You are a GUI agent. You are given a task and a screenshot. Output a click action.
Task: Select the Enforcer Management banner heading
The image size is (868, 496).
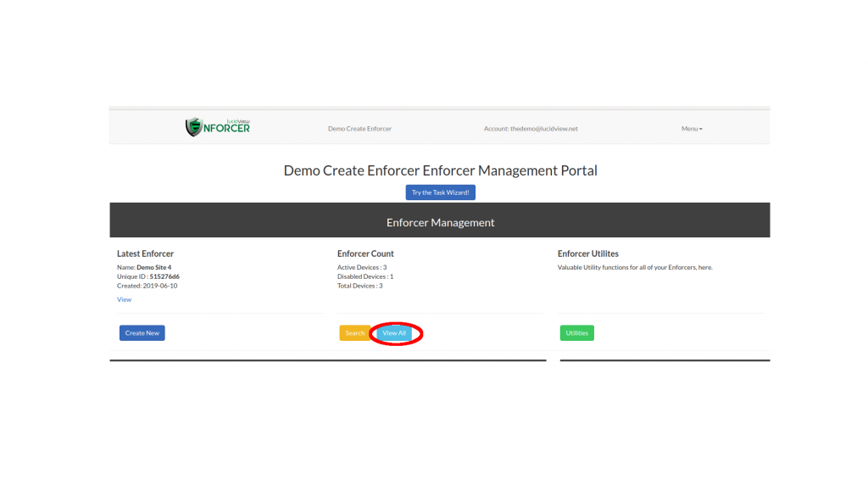pos(440,222)
